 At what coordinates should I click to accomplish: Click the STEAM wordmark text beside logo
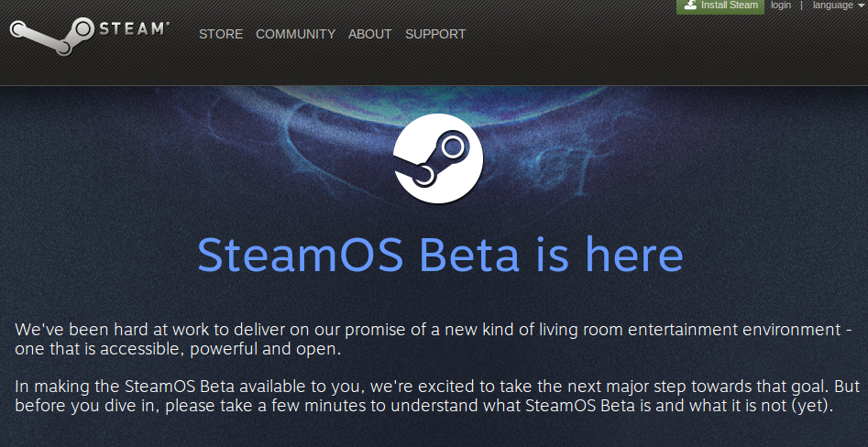(134, 28)
